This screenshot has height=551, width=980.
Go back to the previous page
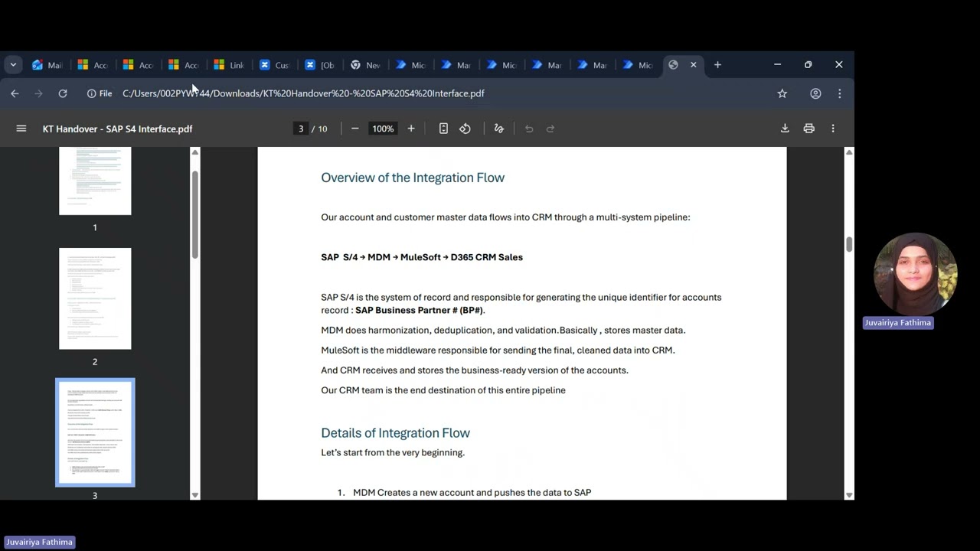(15, 93)
